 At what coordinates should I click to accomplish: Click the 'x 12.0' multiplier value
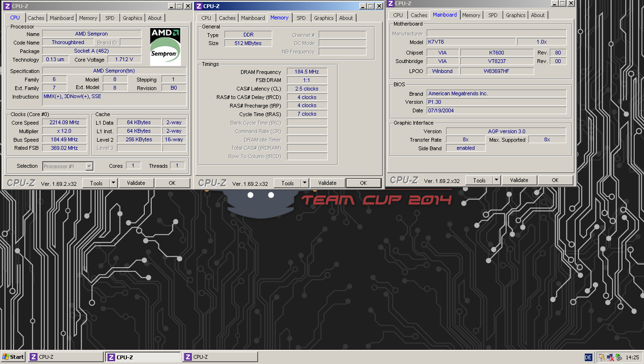click(64, 131)
